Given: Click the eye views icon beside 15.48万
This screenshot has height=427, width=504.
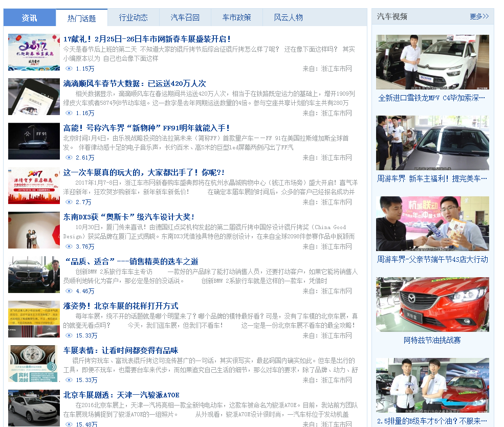Looking at the screenshot, I should tap(69, 424).
